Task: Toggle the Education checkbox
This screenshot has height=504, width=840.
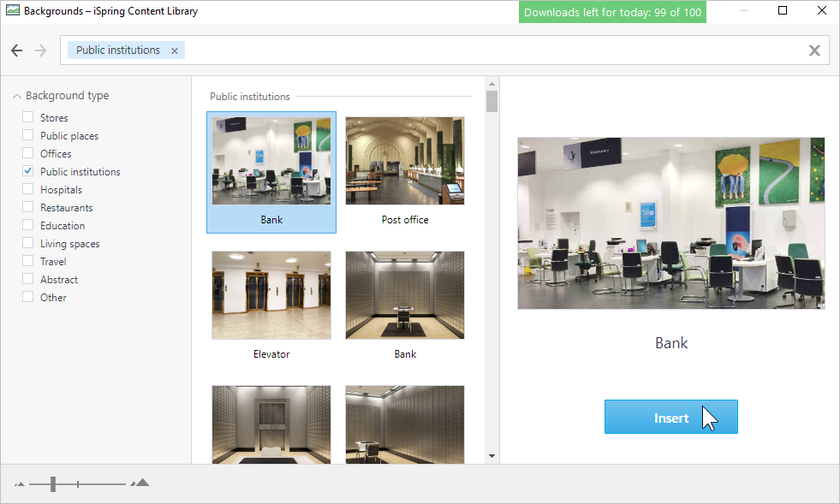Action: [28, 225]
